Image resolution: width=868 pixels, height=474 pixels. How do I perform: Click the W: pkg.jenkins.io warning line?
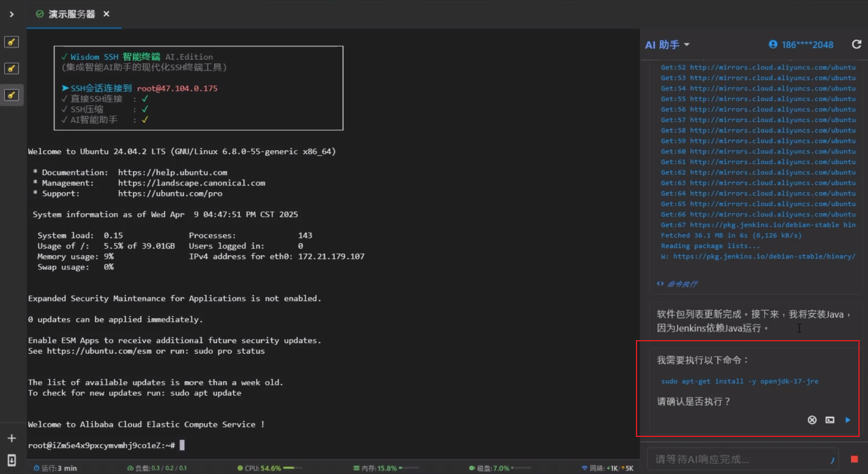click(x=758, y=256)
